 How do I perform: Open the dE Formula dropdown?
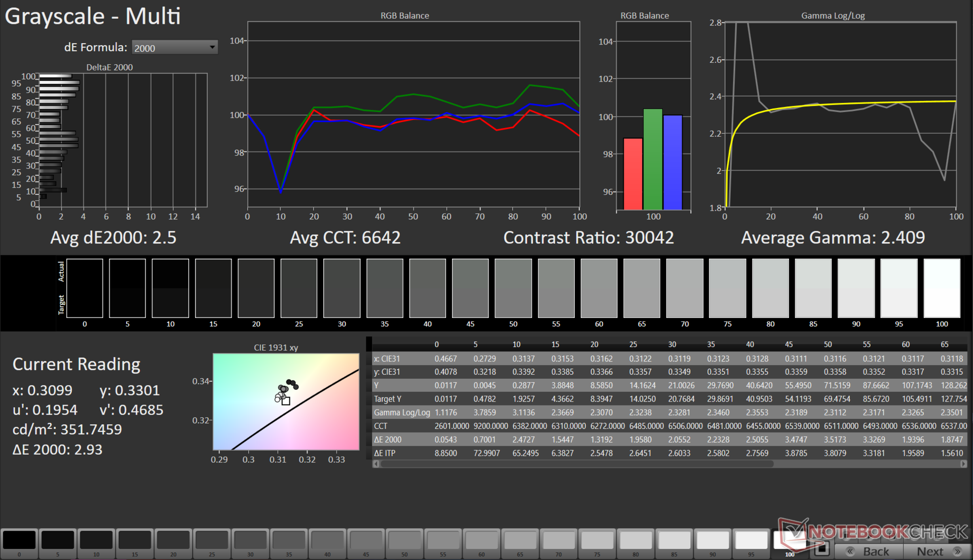click(x=174, y=48)
